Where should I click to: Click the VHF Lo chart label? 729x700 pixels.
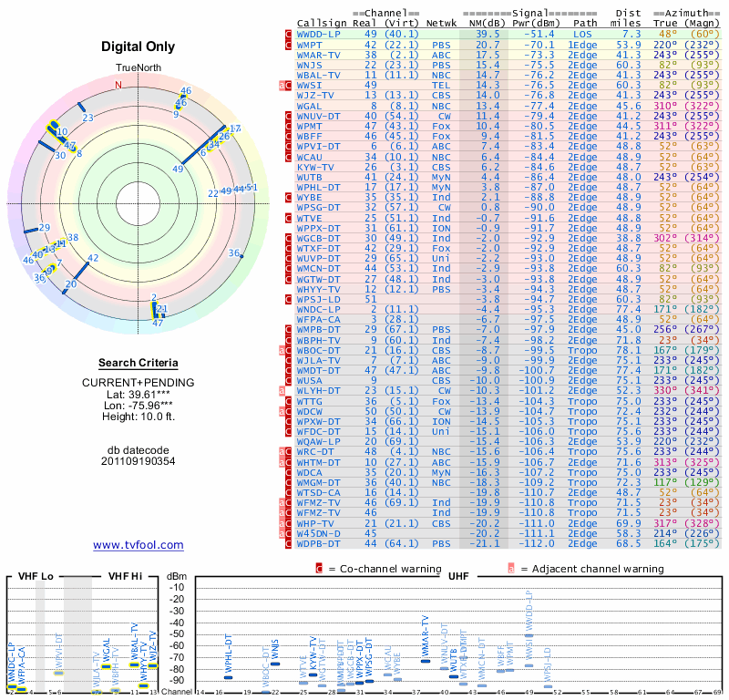pos(36,576)
